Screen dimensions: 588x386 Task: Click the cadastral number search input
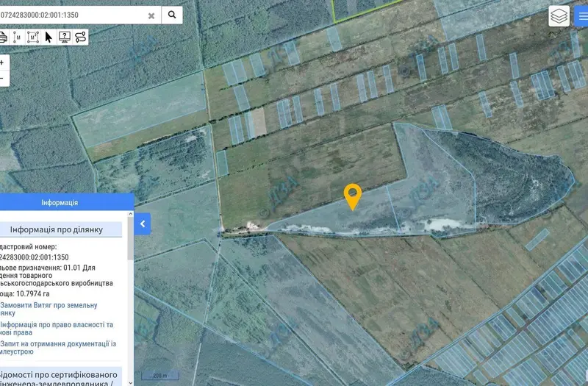71,15
